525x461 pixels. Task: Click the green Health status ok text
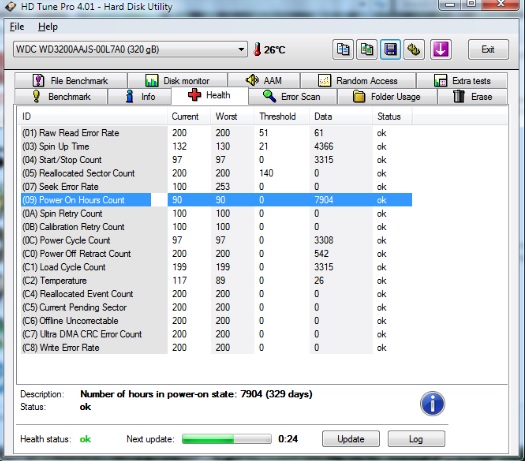pos(85,439)
